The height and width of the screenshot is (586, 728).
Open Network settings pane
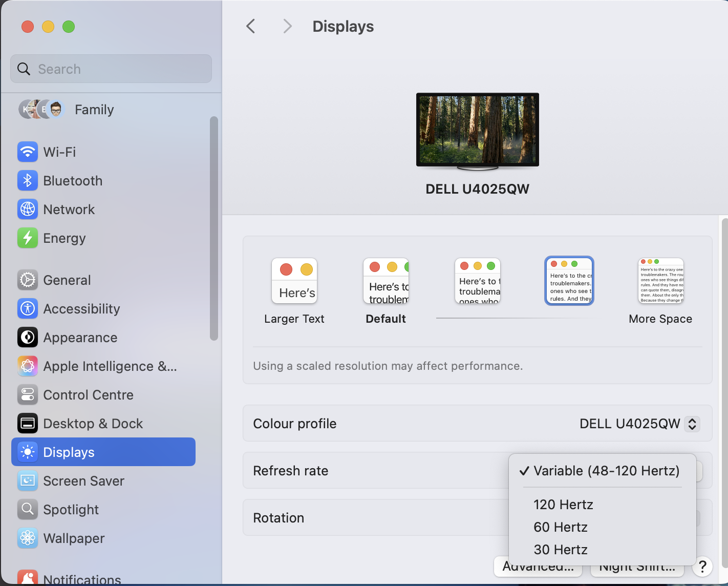(x=103, y=209)
